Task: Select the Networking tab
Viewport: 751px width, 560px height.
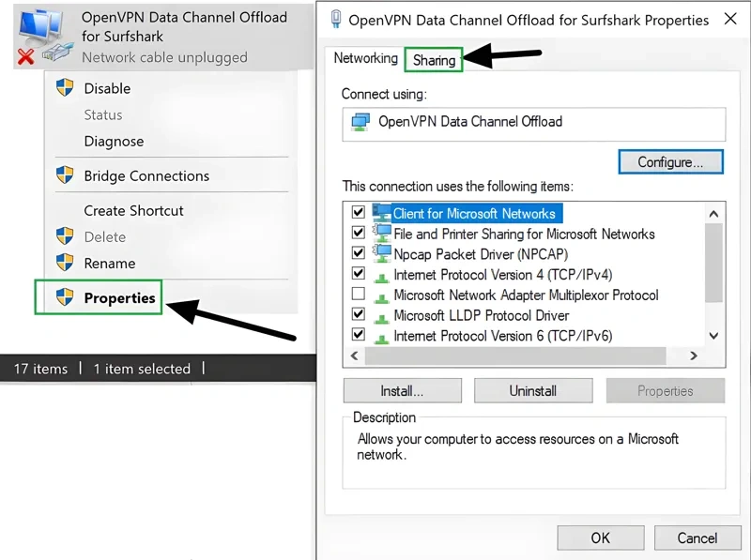Action: pyautogui.click(x=365, y=58)
